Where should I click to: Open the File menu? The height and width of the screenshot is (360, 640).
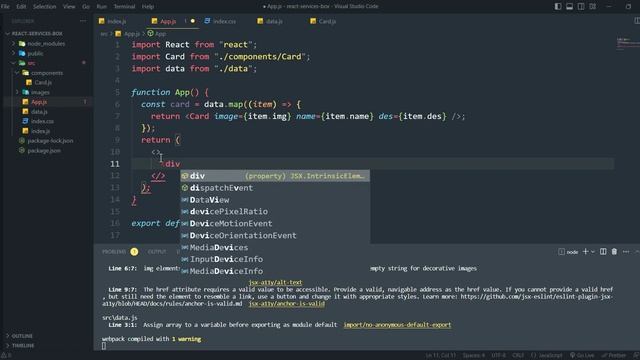click(5, 7)
